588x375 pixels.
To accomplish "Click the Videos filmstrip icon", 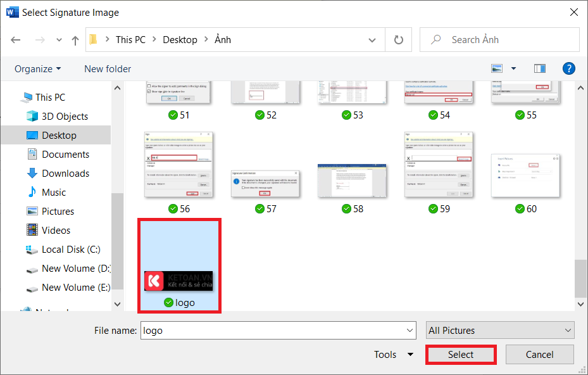I will tap(32, 230).
